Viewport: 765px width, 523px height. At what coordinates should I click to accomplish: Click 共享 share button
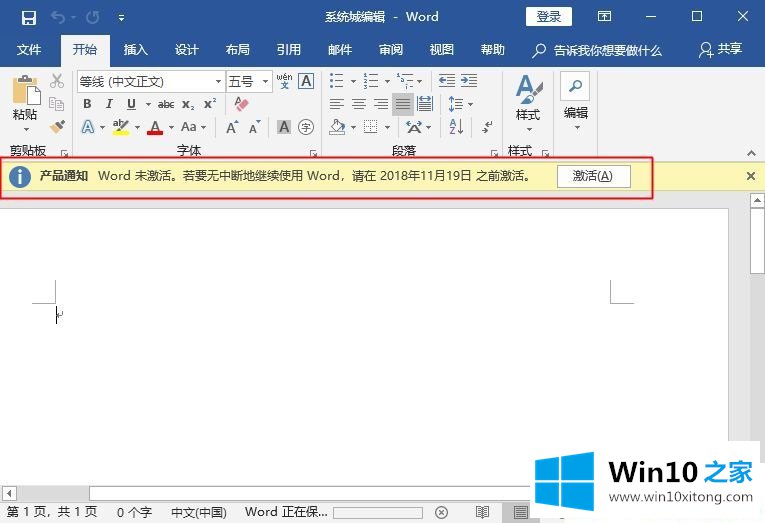tap(721, 50)
